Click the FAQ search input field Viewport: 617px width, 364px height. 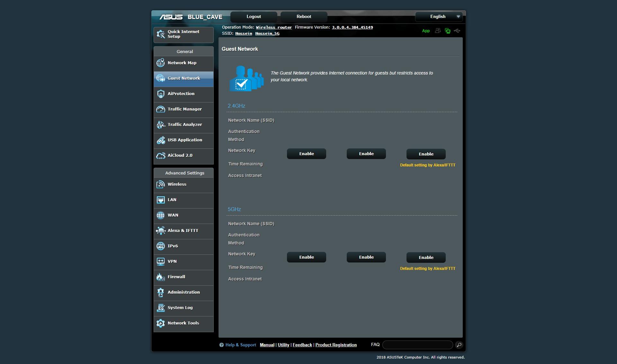click(417, 345)
